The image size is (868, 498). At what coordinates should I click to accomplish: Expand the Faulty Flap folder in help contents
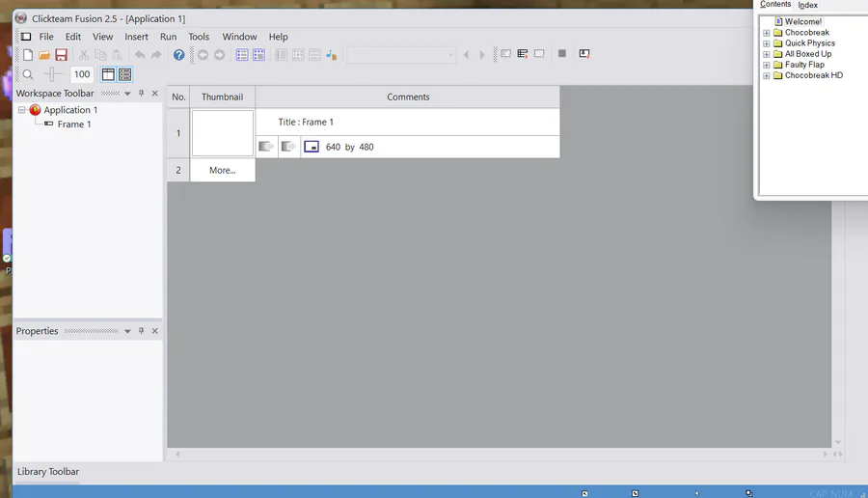pyautogui.click(x=767, y=65)
